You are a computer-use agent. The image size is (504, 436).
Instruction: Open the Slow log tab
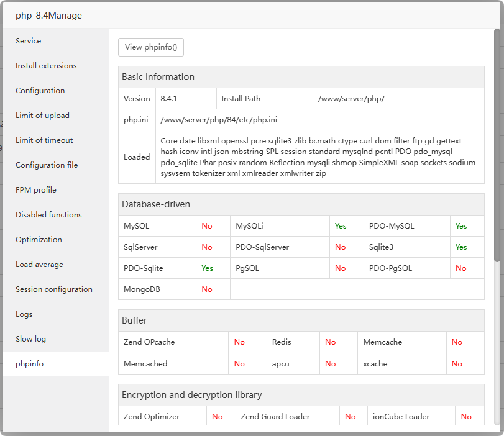30,339
